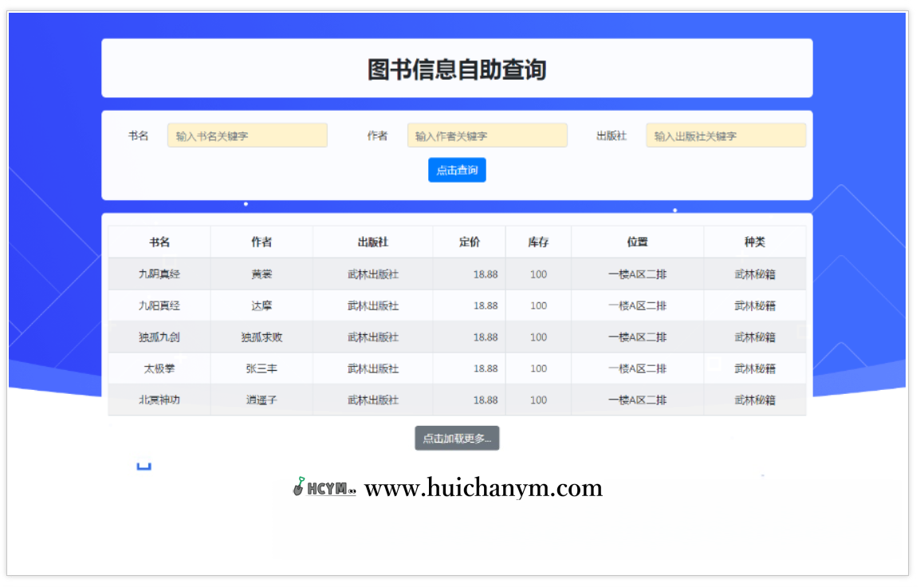
Task: Select the 定价 column header
Action: [470, 242]
